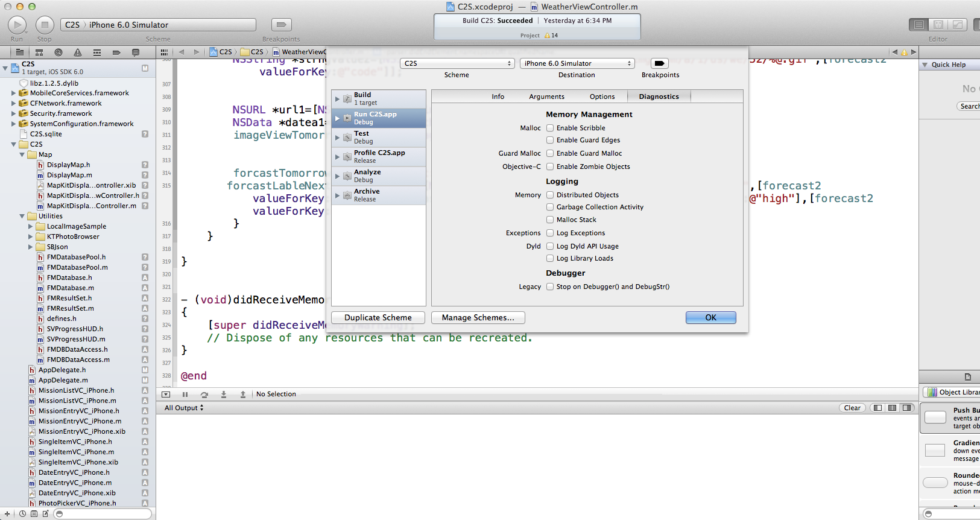Screen dimensions: 980x520
Task: Click Duplicate Scheme button
Action: tap(378, 318)
